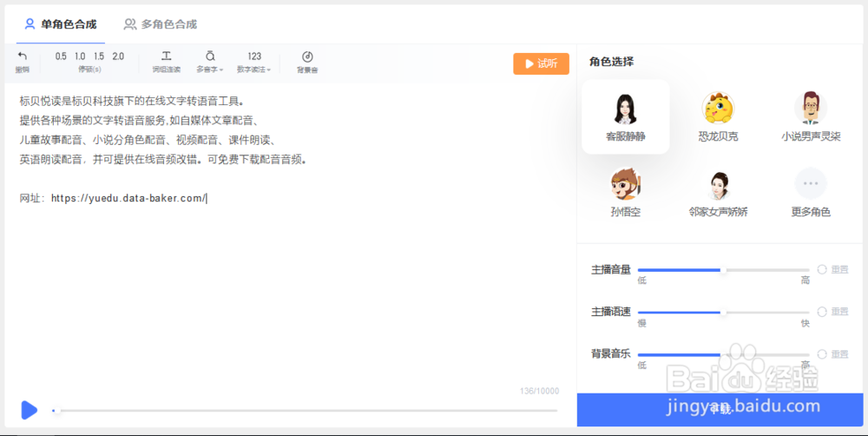
Task: Select the 邻家女声娇娇 voice avatar
Action: point(718,185)
